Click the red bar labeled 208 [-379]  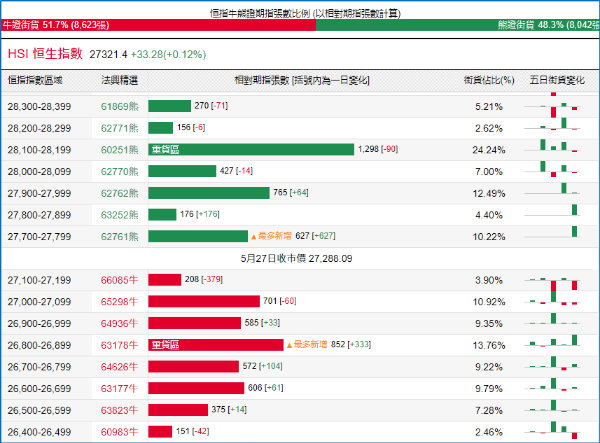tap(165, 280)
